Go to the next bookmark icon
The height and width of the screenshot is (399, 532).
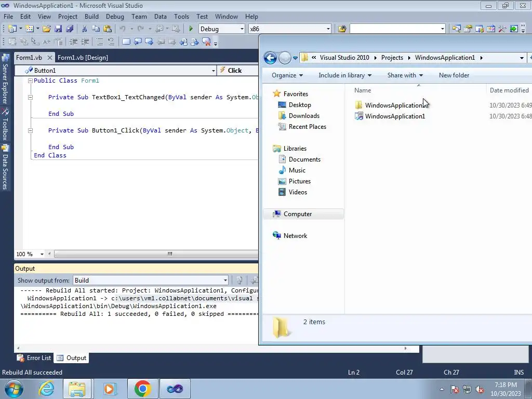click(x=149, y=42)
